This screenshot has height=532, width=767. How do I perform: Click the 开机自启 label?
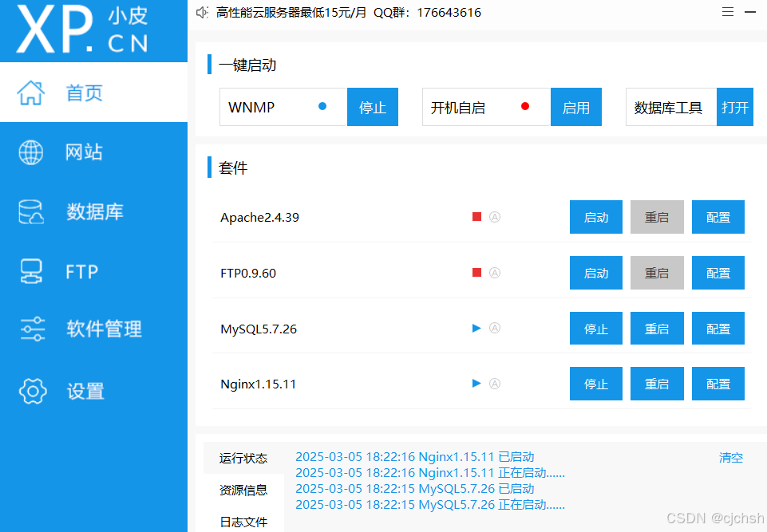pyautogui.click(x=458, y=108)
